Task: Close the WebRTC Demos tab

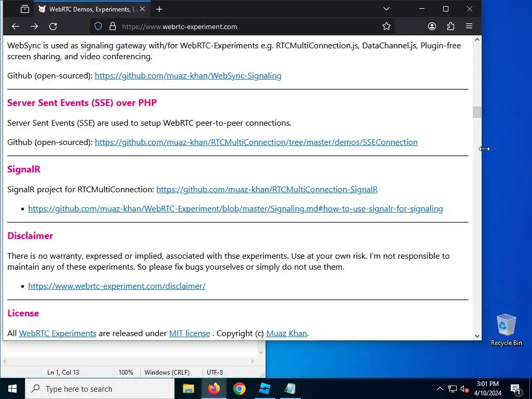Action: [142, 9]
